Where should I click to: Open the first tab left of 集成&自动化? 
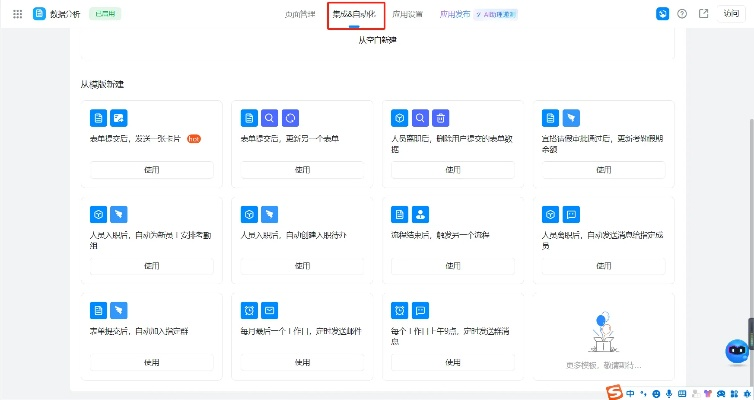pos(300,14)
